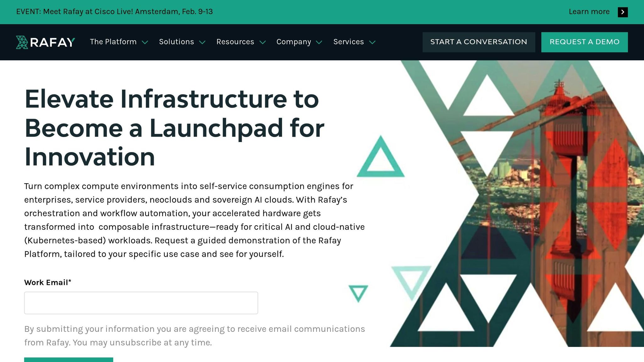
Task: Click the black arrow icon beside Learn more
Action: tap(622, 12)
